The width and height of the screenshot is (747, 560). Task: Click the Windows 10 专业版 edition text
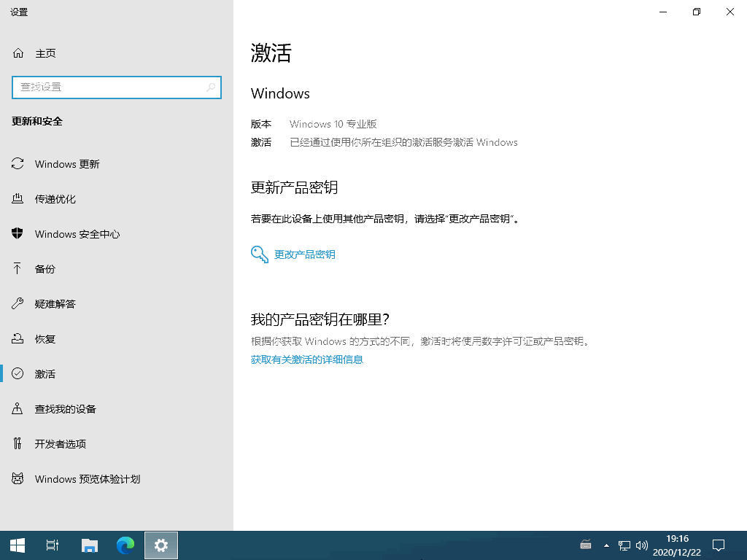[x=333, y=124]
